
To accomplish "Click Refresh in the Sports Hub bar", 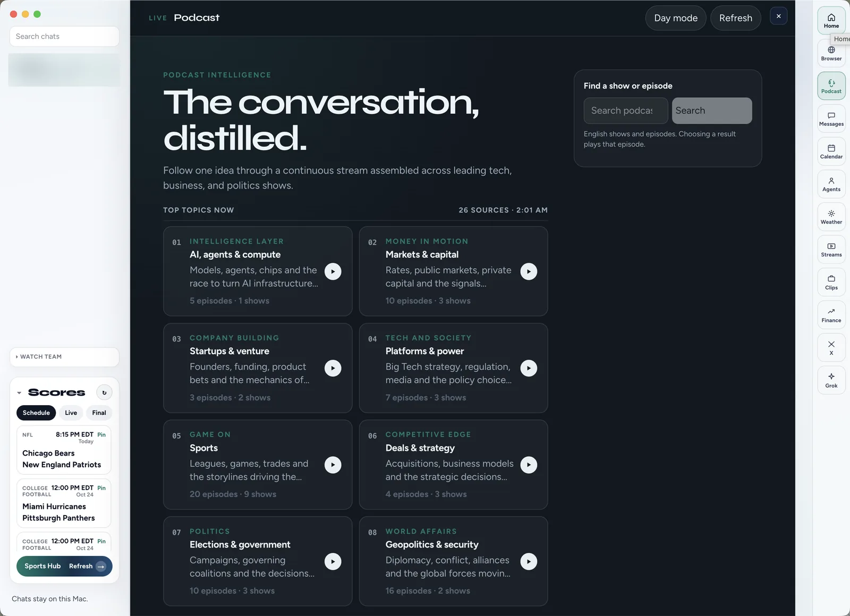I will pyautogui.click(x=81, y=566).
